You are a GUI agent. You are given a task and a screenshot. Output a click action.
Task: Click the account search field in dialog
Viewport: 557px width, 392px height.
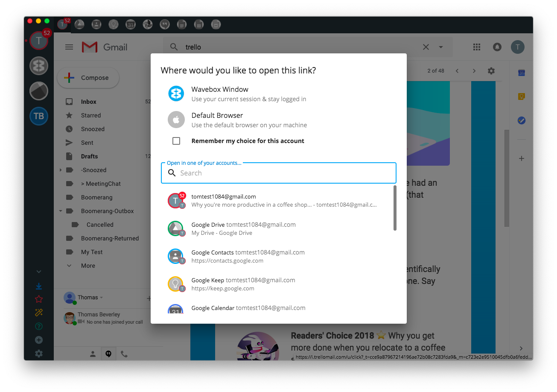click(x=278, y=173)
